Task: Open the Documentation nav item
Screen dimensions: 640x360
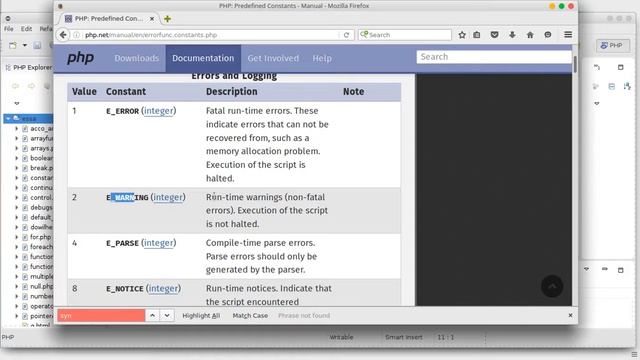Action: tap(203, 58)
